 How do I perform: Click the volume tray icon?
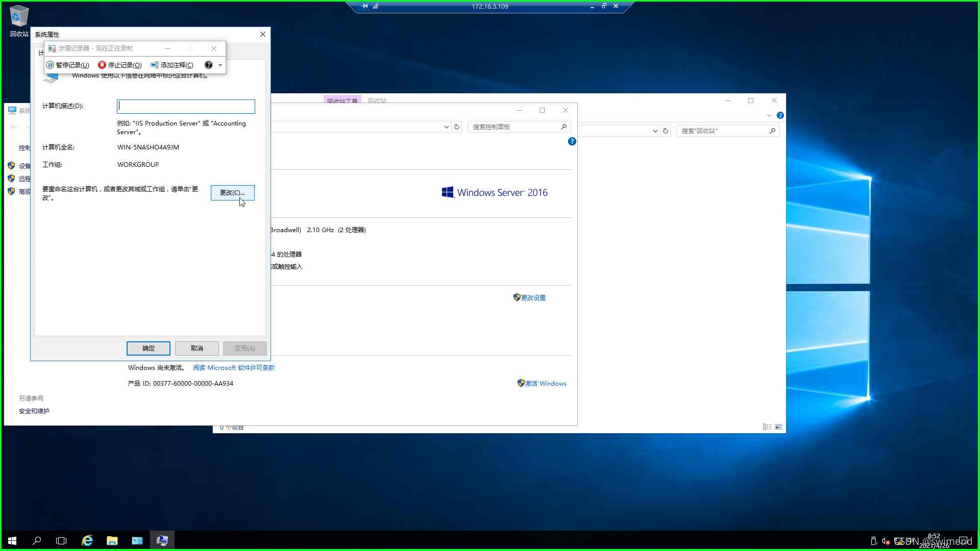tap(886, 541)
